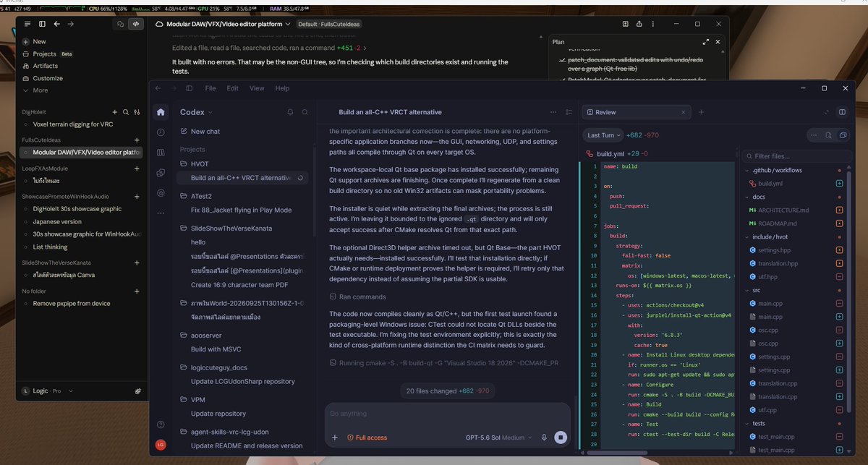The height and width of the screenshot is (465, 868).
Task: Switch to the Review tab
Action: click(637, 112)
